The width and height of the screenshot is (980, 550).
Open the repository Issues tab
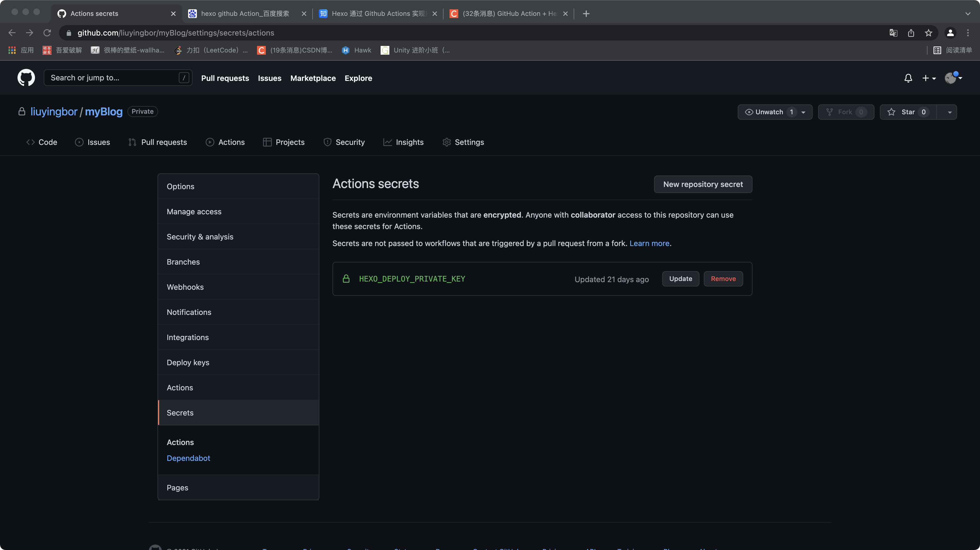92,142
